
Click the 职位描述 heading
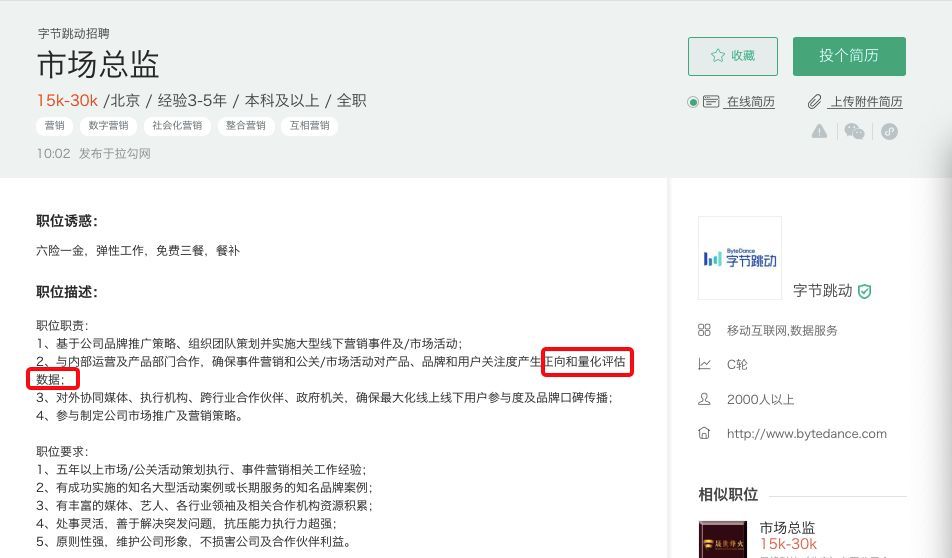click(67, 292)
